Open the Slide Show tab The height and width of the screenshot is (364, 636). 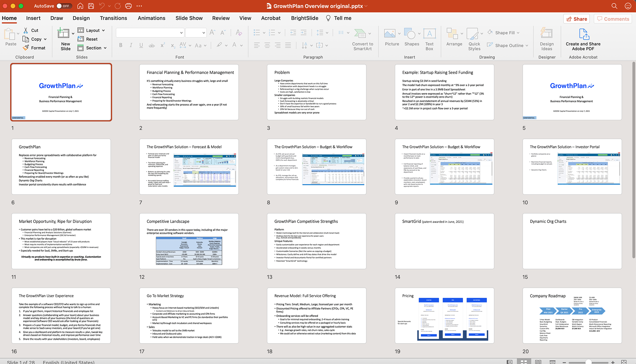coord(189,18)
